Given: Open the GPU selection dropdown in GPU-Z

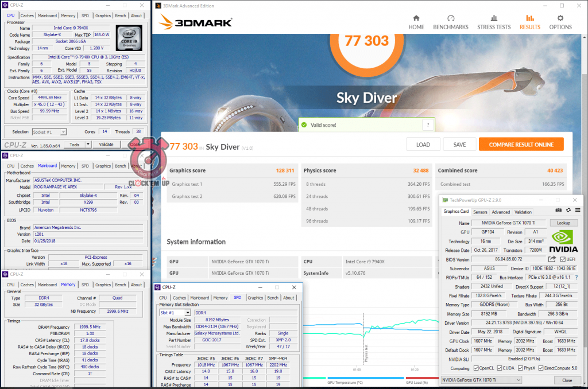Looking at the screenshot, I should (x=481, y=380).
